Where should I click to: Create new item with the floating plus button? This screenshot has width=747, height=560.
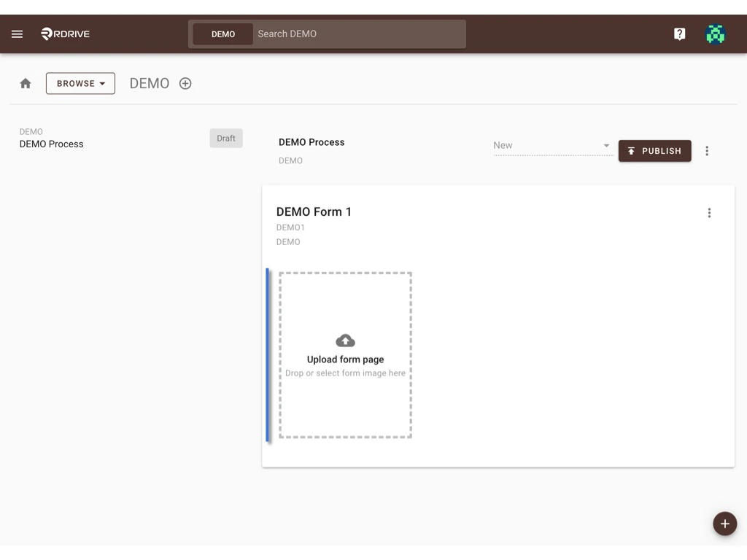(x=724, y=524)
